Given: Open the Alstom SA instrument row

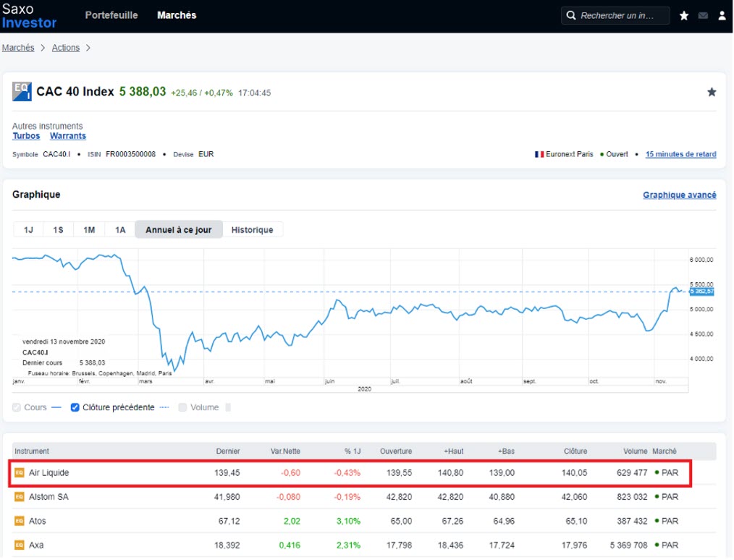Looking at the screenshot, I should click(x=364, y=497).
